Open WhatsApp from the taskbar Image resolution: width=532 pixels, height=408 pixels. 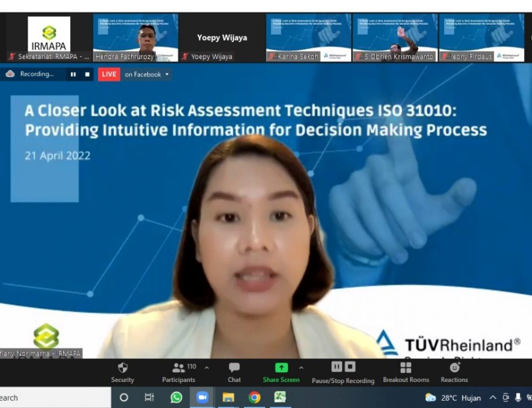point(176,397)
